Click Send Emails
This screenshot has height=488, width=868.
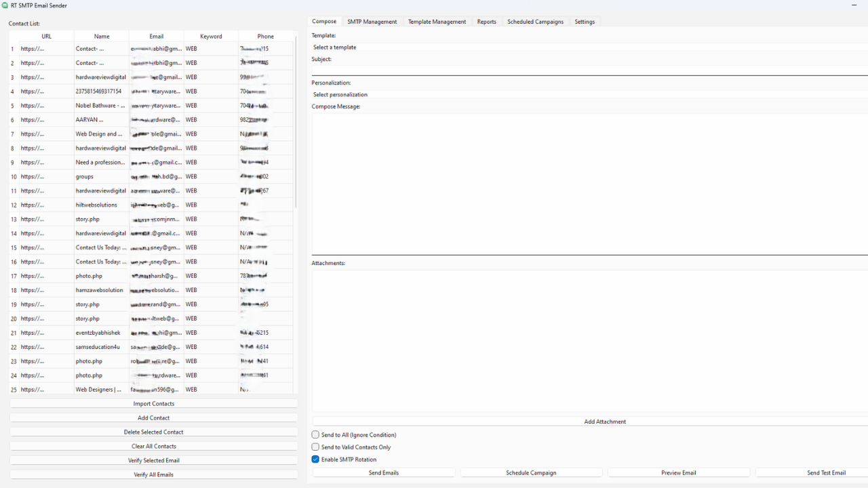pos(383,472)
